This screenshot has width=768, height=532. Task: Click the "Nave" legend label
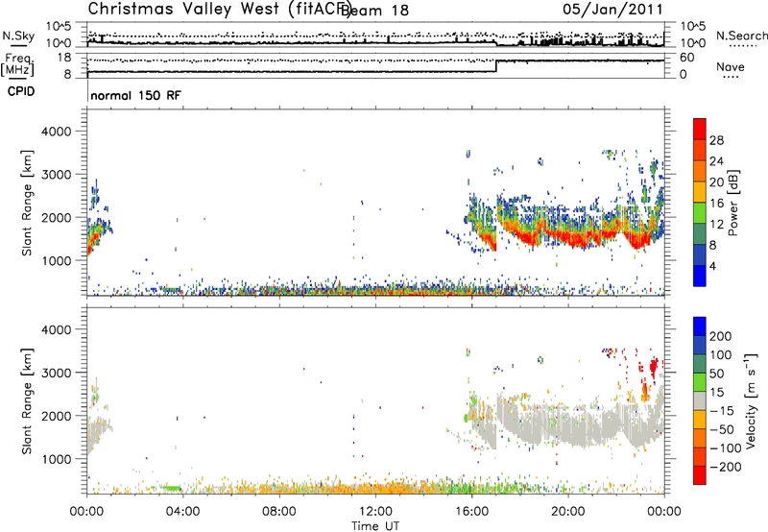coord(730,67)
